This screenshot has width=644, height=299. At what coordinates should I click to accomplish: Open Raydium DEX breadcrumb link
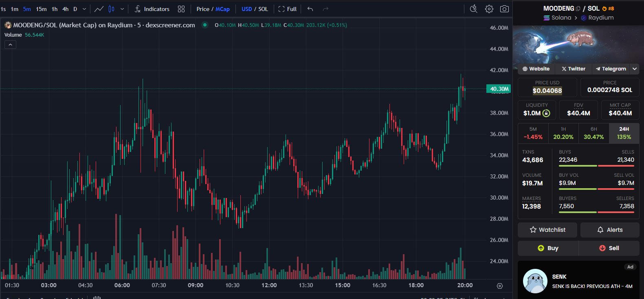pyautogui.click(x=597, y=18)
